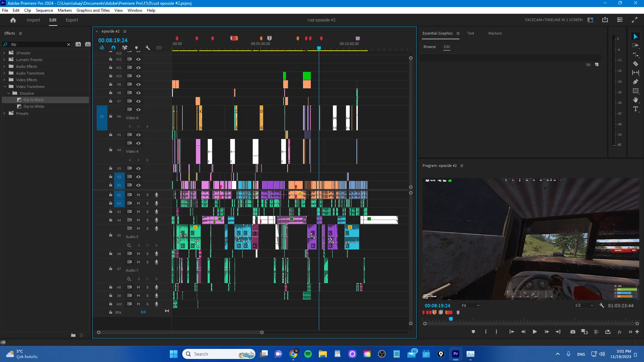The height and width of the screenshot is (362, 644).
Task: Toggle V1 track output eye
Action: click(x=138, y=185)
